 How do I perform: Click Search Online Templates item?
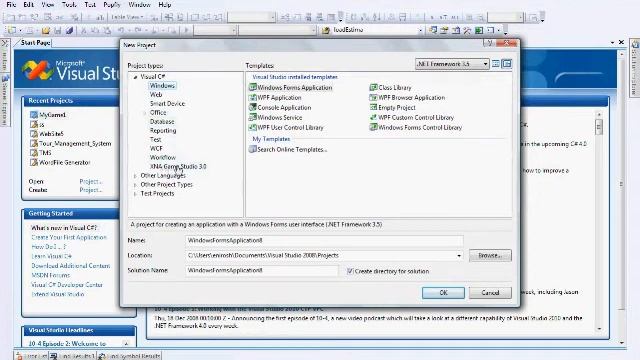(x=288, y=149)
